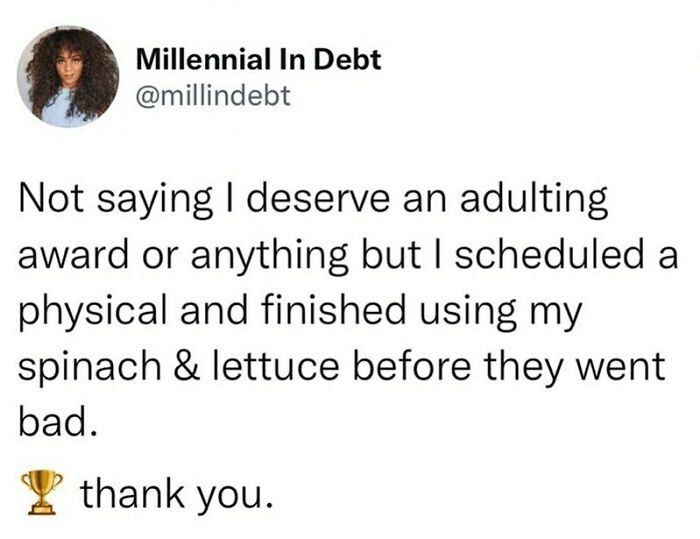Image resolution: width=700 pixels, height=539 pixels.
Task: Click the word 'physical' in the tweet
Action: (92, 312)
